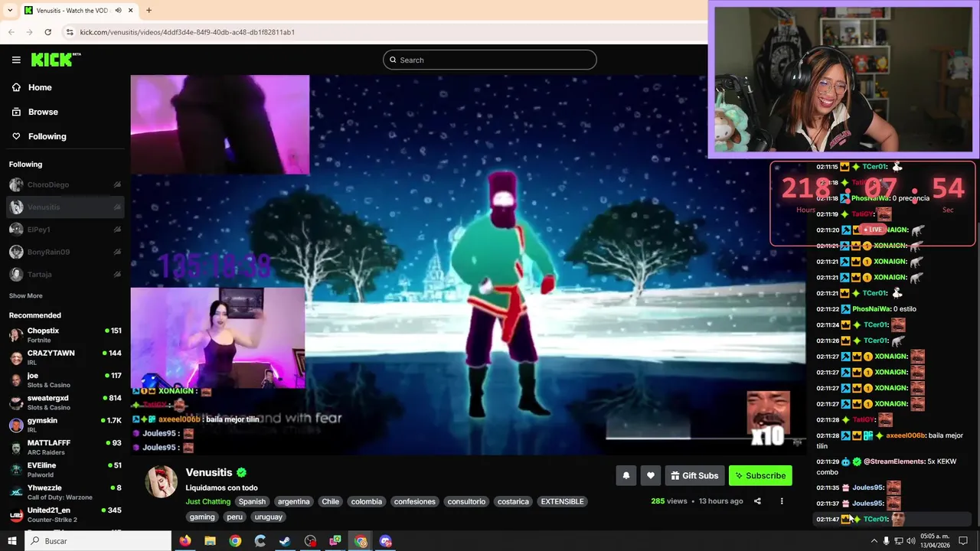View site information icon in address bar

point(70,32)
